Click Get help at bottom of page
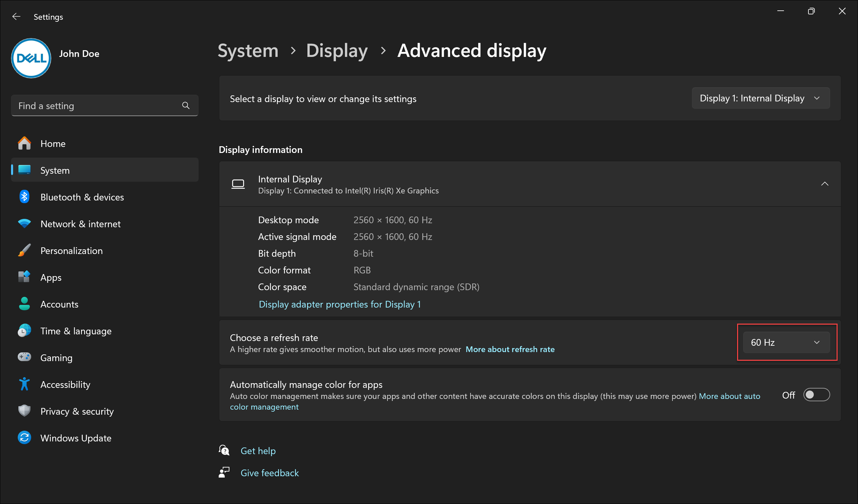 click(x=258, y=450)
